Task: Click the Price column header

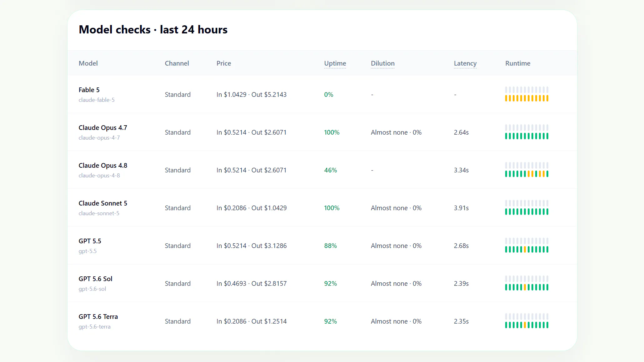Action: point(224,63)
